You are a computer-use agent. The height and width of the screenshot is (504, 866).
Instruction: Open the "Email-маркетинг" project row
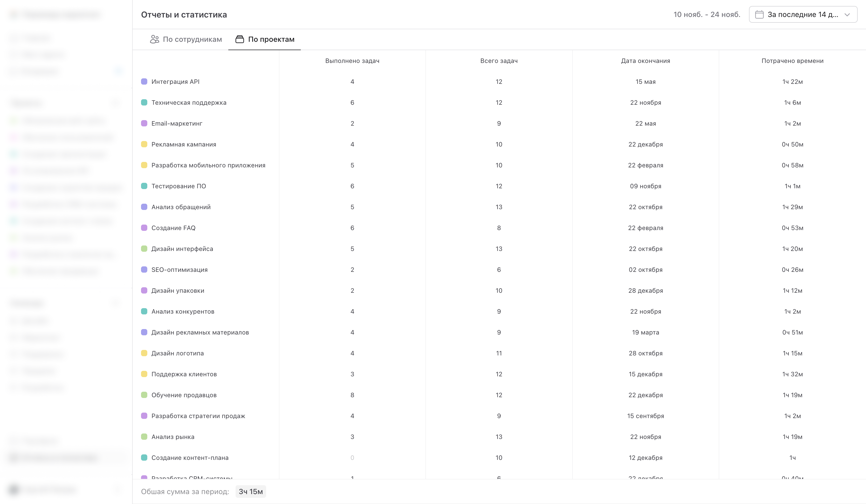click(x=177, y=123)
